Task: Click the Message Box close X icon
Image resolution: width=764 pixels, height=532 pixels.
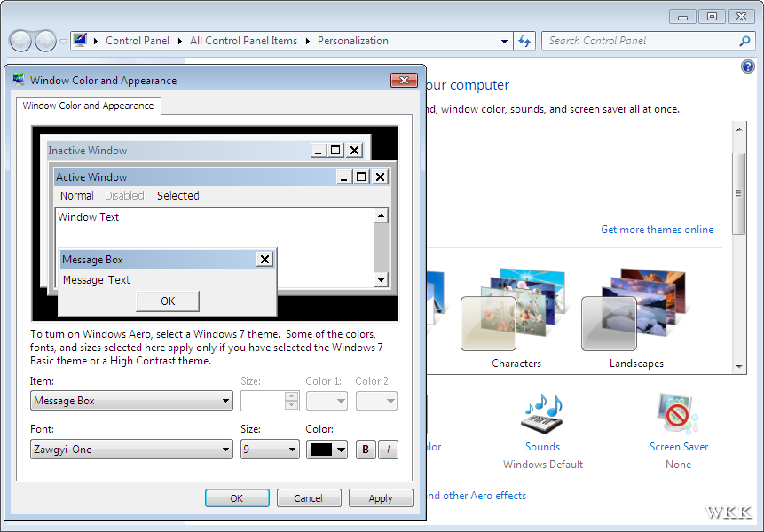Action: tap(264, 260)
